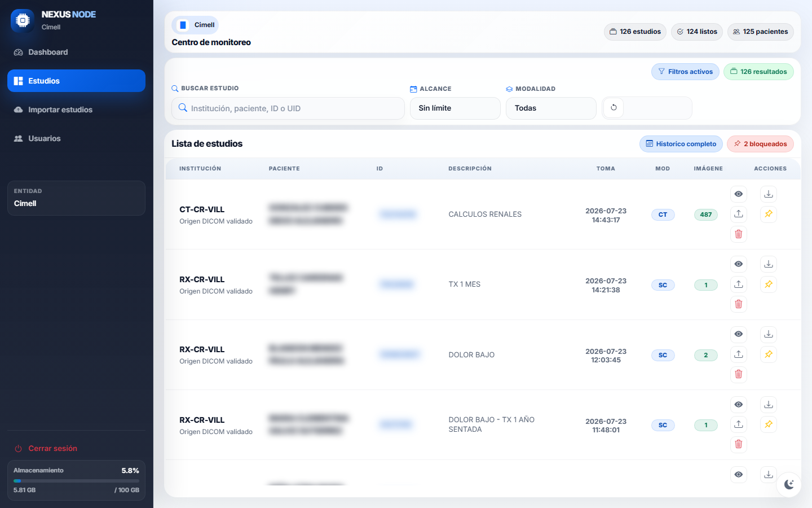The image size is (812, 508).
Task: Show the 2 bloqueados studies
Action: click(760, 144)
